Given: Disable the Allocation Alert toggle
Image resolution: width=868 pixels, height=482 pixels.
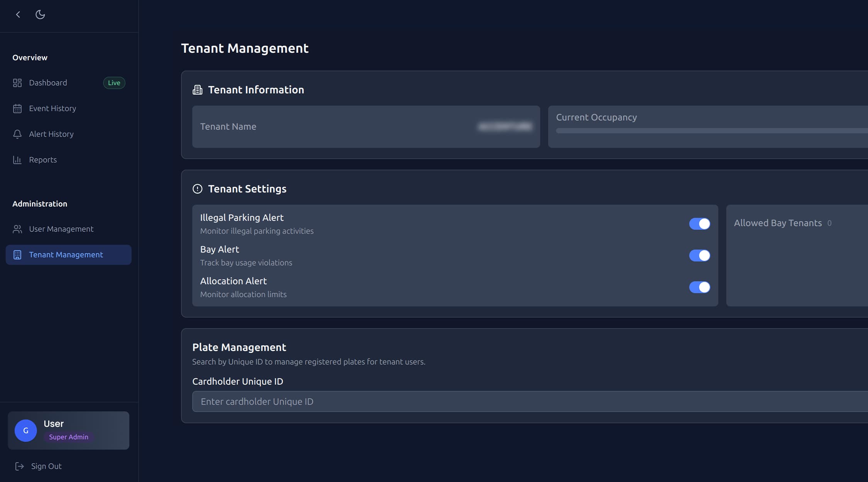Looking at the screenshot, I should click(x=699, y=287).
